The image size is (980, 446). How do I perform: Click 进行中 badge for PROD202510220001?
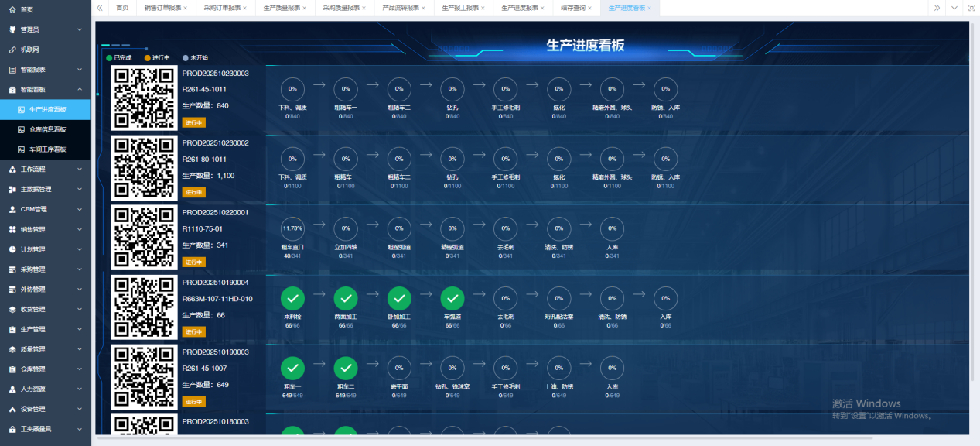193,262
